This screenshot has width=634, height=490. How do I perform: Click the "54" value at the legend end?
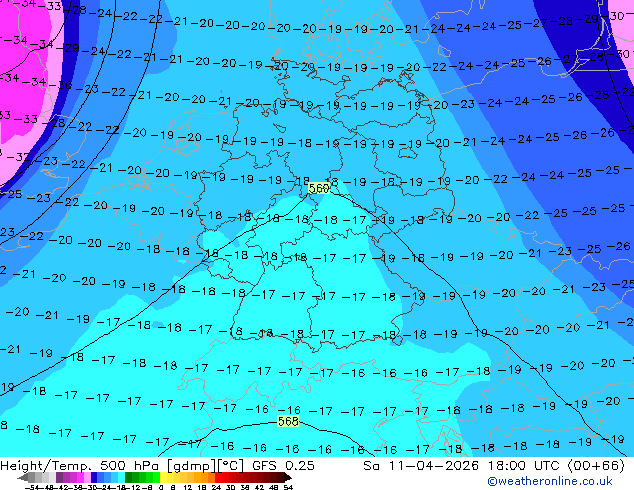288,488
